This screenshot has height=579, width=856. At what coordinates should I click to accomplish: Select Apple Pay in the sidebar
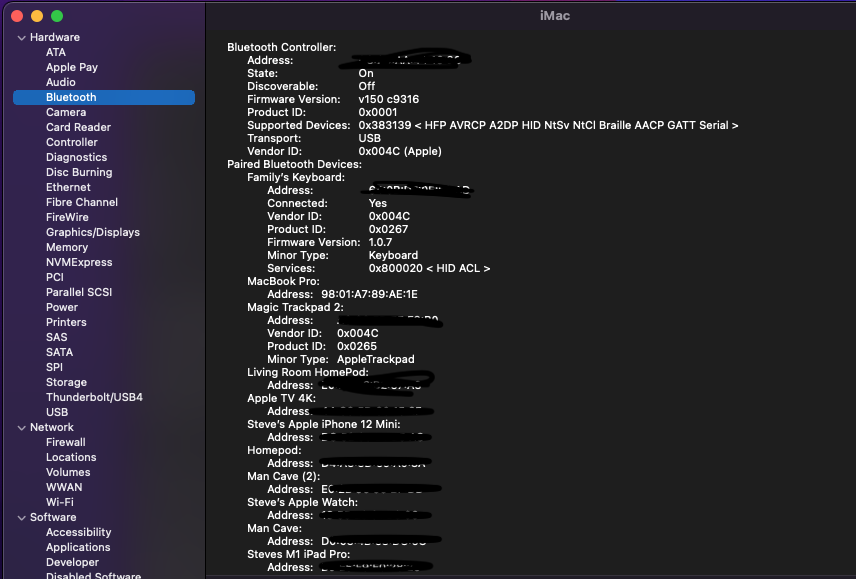(x=72, y=67)
